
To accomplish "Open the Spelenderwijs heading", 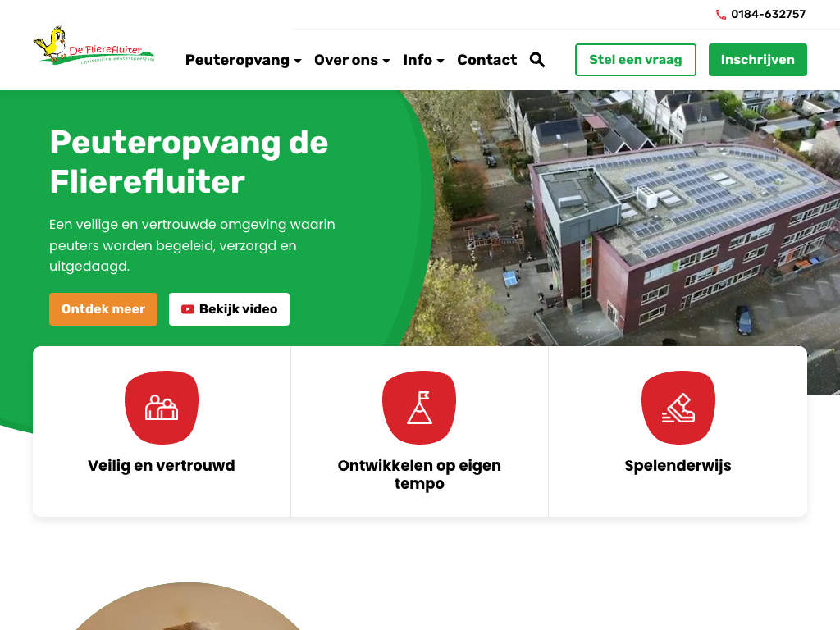I will coord(678,466).
